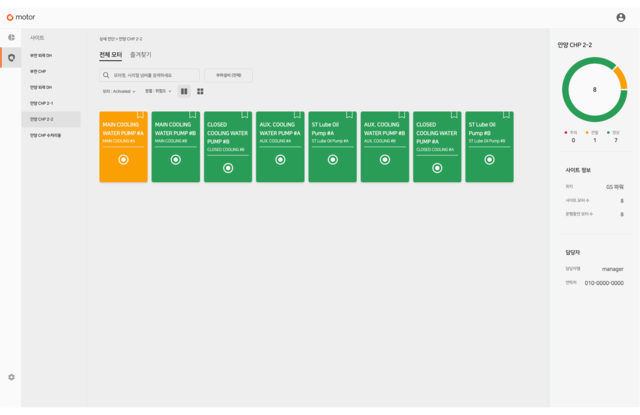Click the red legend dot under the donut chart
640x415 pixels.
(x=565, y=132)
